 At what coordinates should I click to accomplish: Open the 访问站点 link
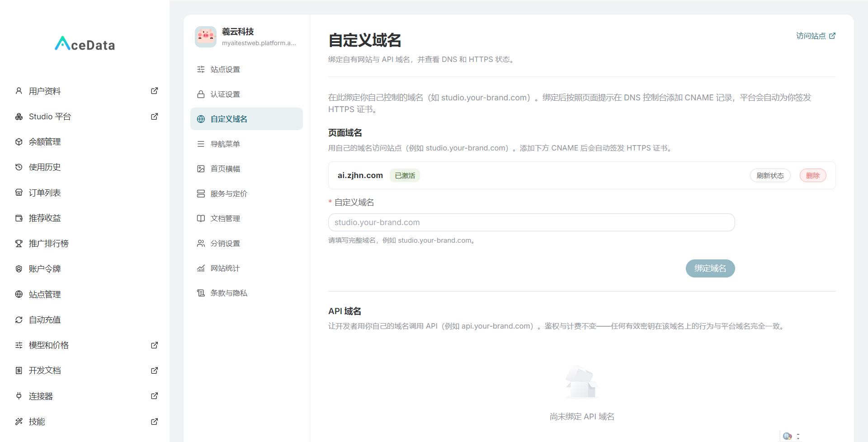pyautogui.click(x=816, y=36)
